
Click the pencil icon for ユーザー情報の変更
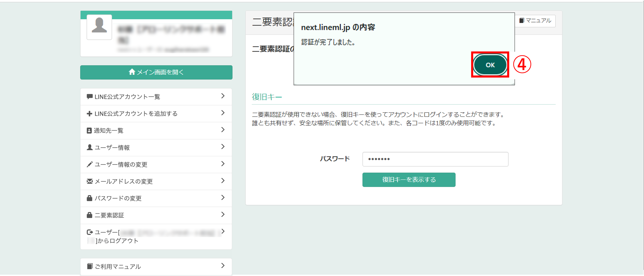(x=89, y=164)
